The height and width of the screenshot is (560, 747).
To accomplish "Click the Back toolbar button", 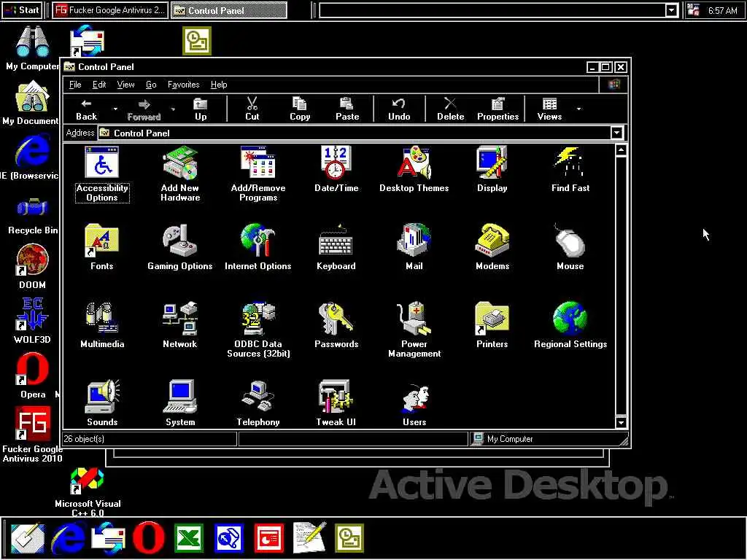I will pyautogui.click(x=86, y=109).
